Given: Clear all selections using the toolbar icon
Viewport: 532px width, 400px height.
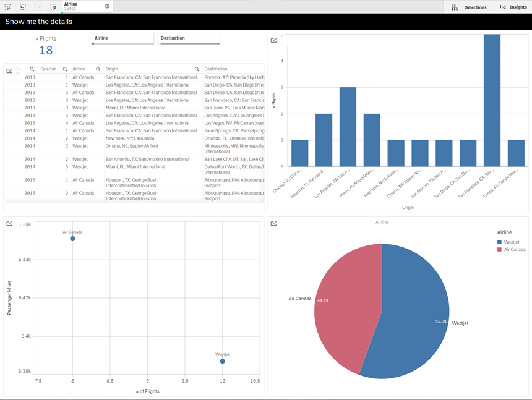Looking at the screenshot, I should coord(53,6).
